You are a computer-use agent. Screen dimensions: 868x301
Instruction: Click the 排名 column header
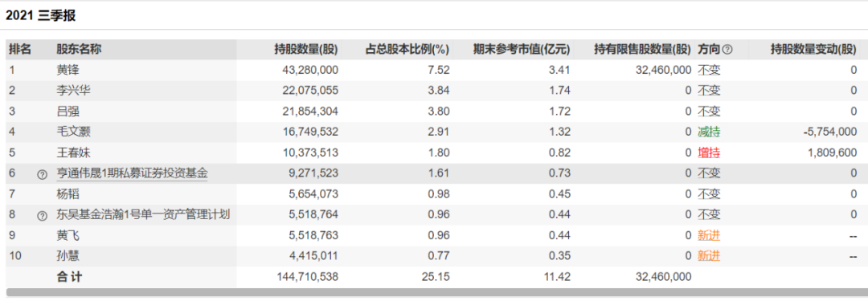[x=20, y=49]
